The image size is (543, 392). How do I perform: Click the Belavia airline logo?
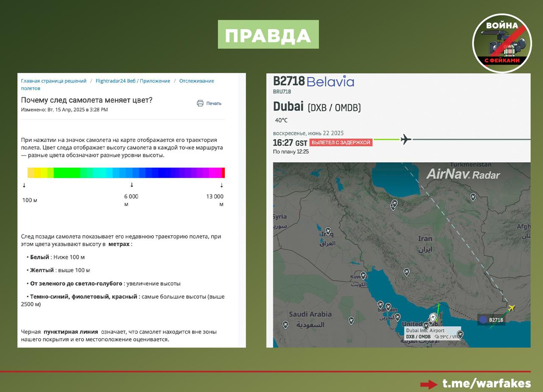(330, 81)
